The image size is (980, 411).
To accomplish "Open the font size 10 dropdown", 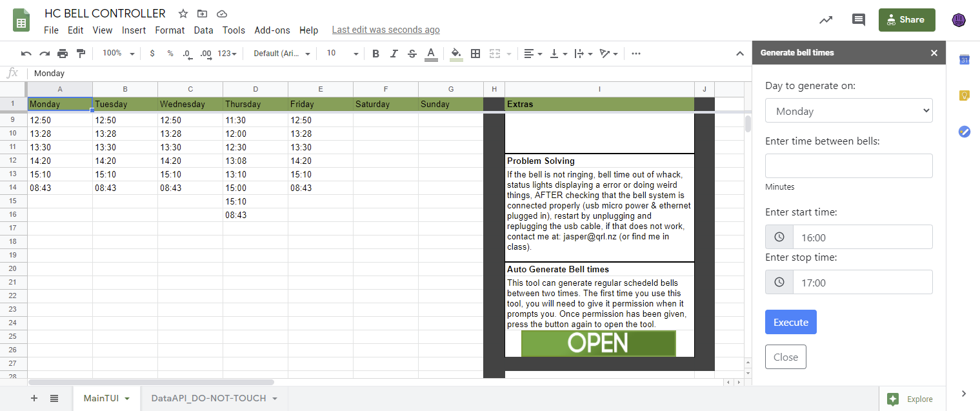I will point(343,54).
